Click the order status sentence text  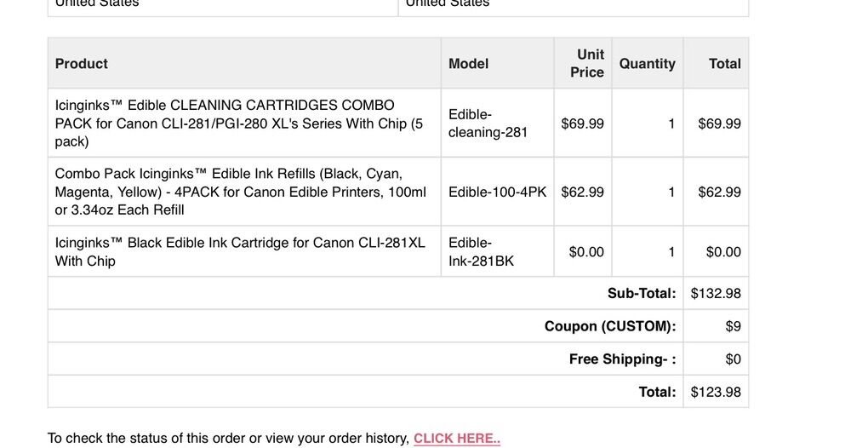pos(228,439)
